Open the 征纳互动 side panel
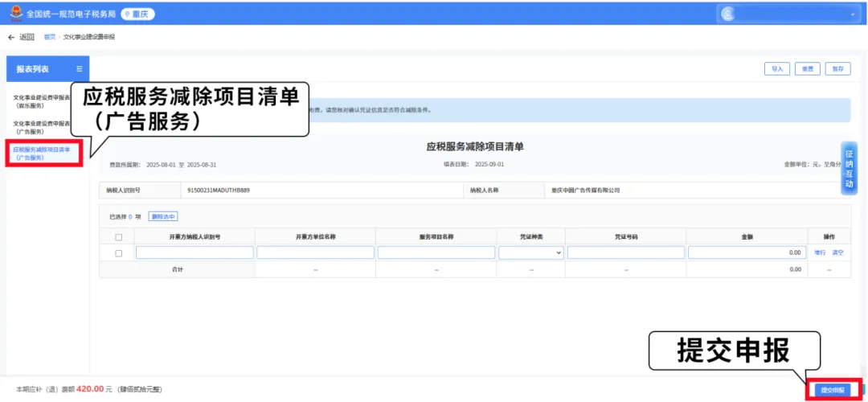The image size is (868, 402). click(x=850, y=168)
